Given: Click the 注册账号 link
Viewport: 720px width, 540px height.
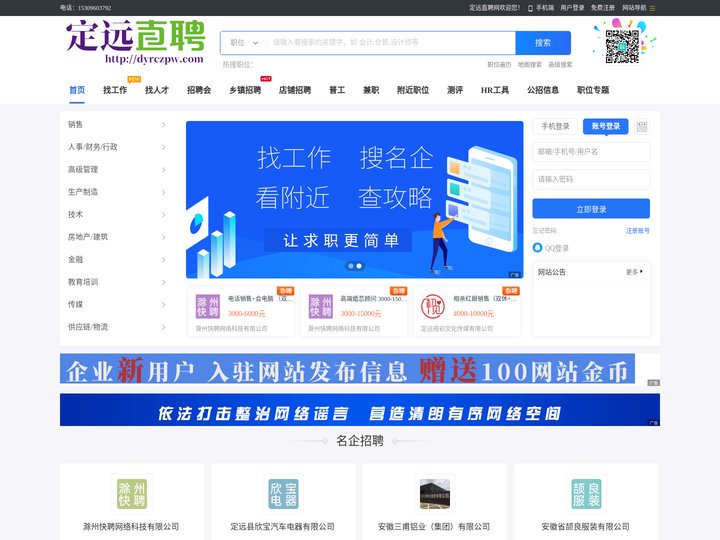Looking at the screenshot, I should pos(637,231).
